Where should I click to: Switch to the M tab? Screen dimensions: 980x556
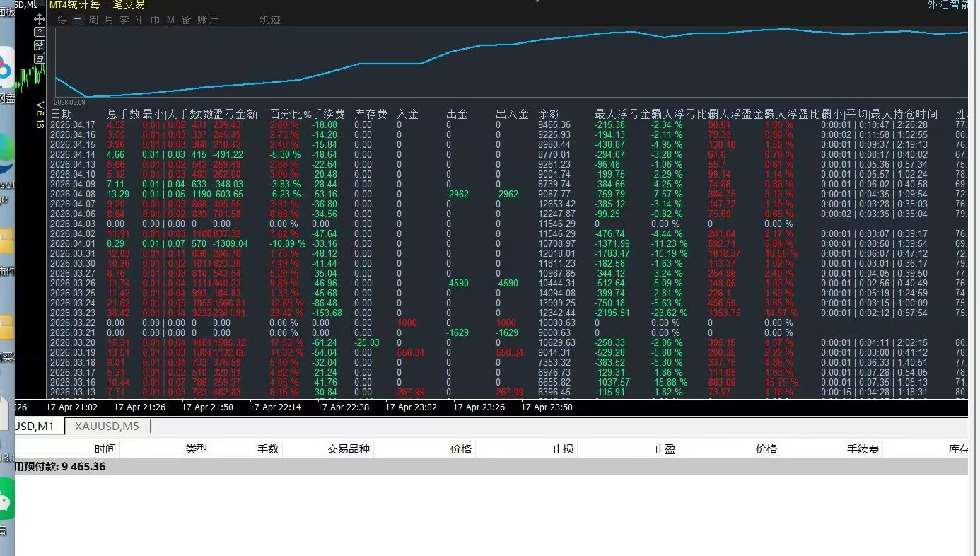click(x=170, y=20)
